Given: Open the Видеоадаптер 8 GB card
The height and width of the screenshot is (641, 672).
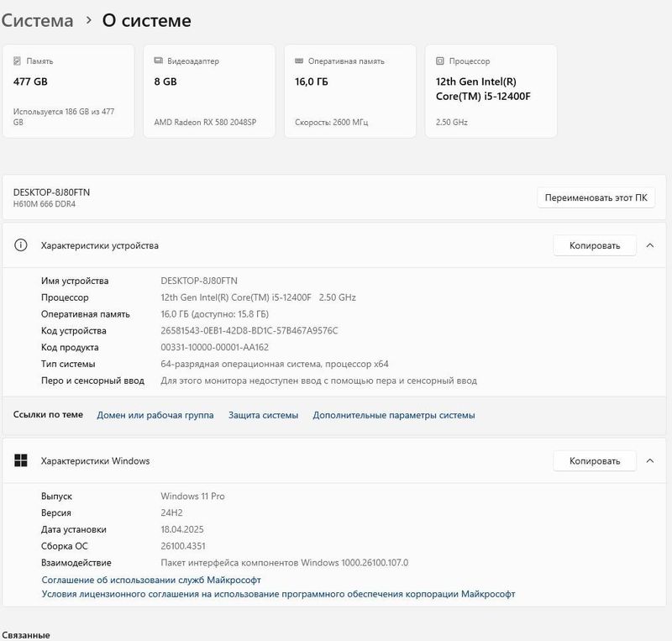Looking at the screenshot, I should pyautogui.click(x=209, y=91).
